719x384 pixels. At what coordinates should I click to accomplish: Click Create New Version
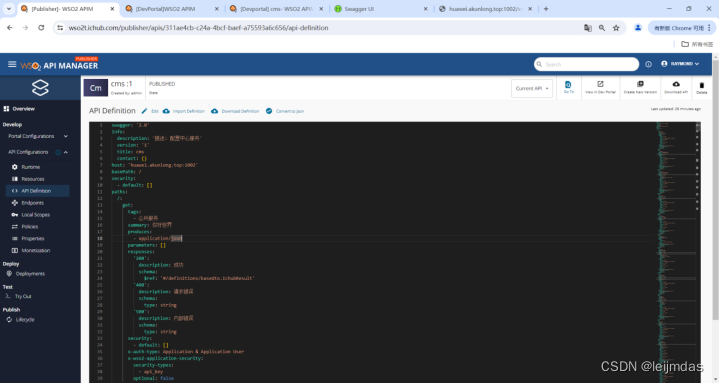pos(640,87)
